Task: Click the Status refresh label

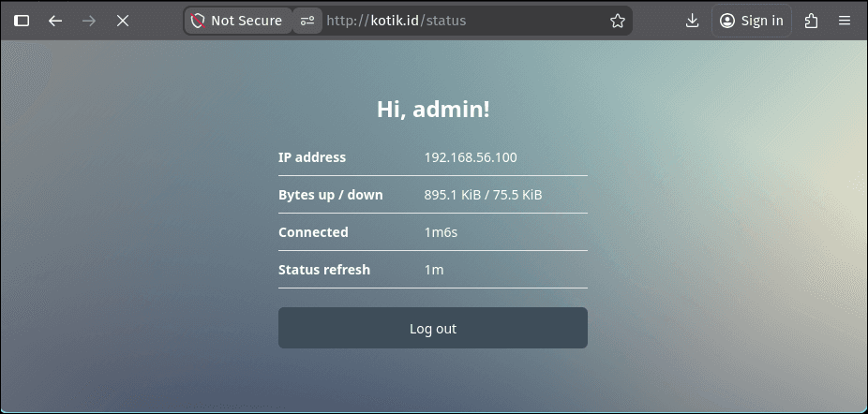Action: 324,270
